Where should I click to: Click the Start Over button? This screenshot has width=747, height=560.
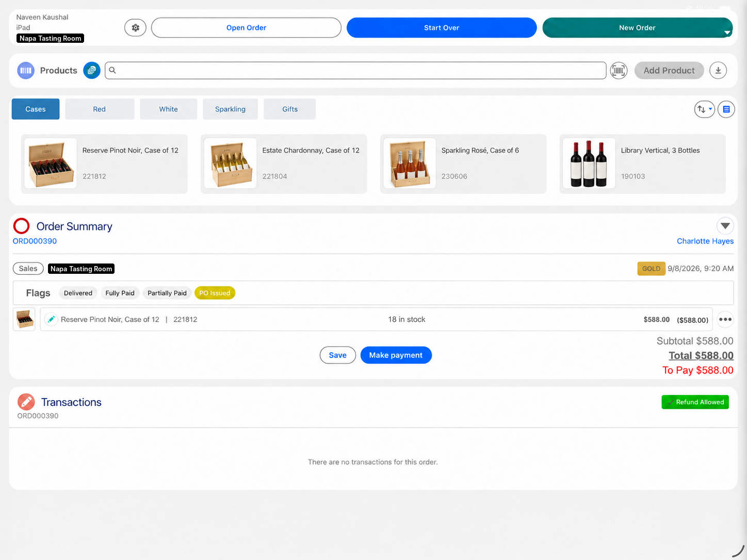coord(442,28)
